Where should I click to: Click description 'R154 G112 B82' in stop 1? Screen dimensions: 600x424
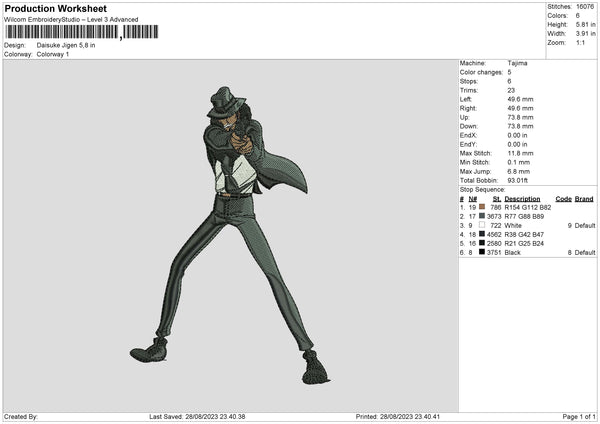(x=528, y=207)
